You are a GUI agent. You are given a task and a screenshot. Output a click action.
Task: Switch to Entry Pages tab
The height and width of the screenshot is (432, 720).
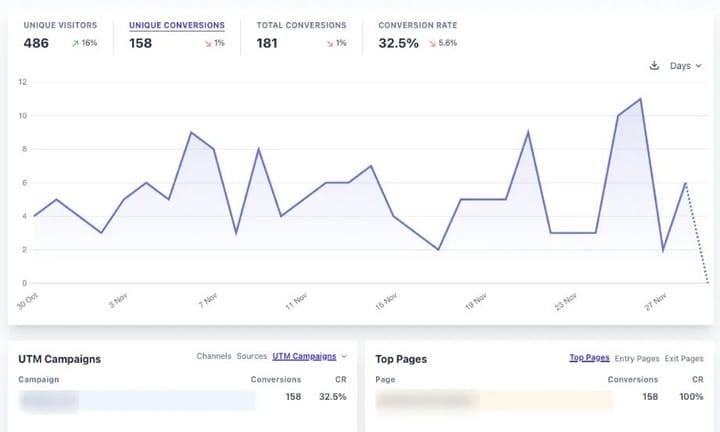(637, 359)
